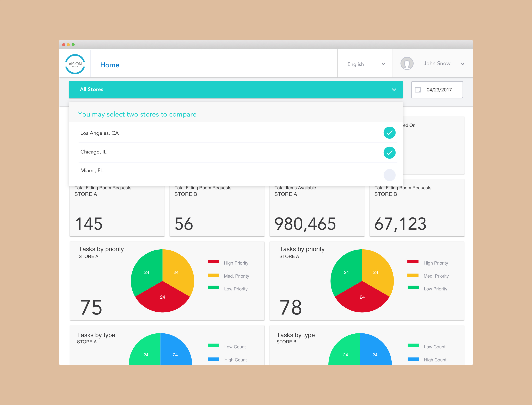
Task: Click blue High Count legend swatch, Store B
Action: point(413,359)
